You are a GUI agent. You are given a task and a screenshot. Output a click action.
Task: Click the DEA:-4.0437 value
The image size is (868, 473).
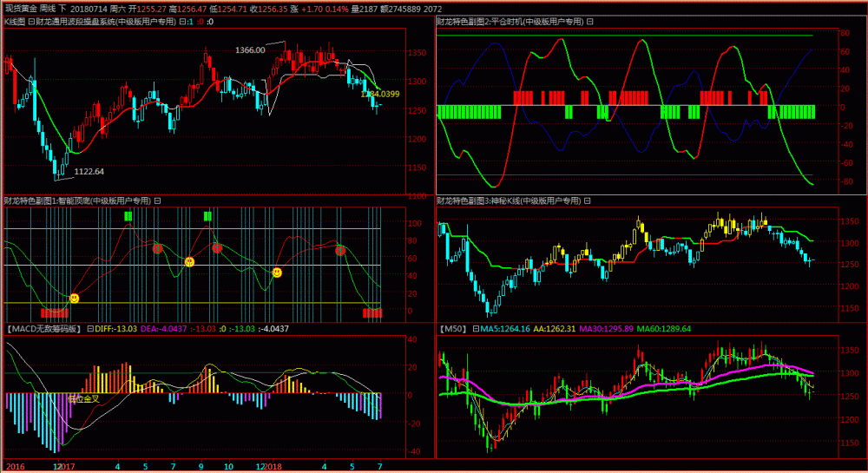tap(164, 329)
